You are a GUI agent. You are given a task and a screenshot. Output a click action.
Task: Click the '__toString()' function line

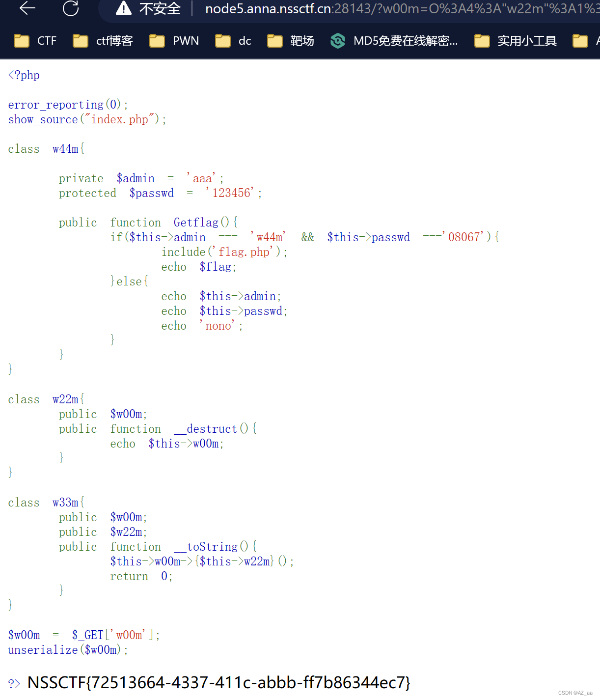click(158, 547)
